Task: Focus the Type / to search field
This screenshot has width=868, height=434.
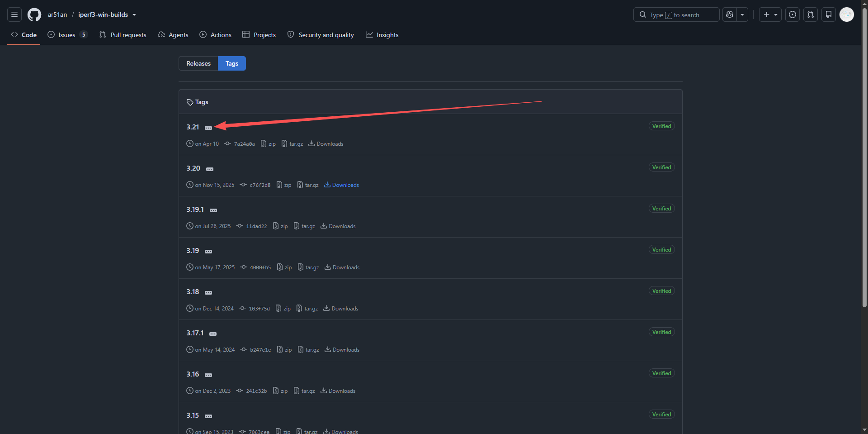Action: [x=676, y=14]
